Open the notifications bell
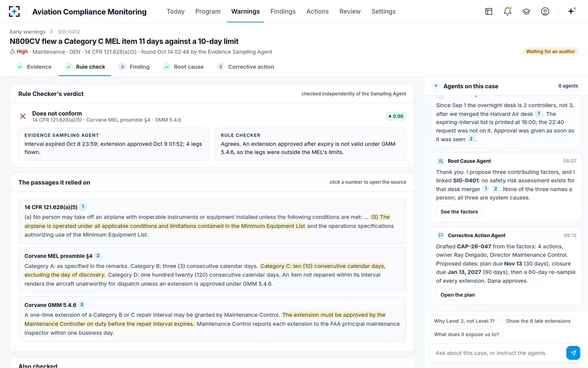The width and height of the screenshot is (588, 368). [508, 11]
